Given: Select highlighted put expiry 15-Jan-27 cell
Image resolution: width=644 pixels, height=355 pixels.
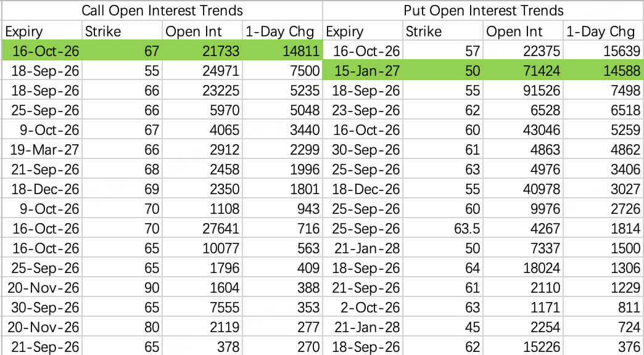Looking at the screenshot, I should click(363, 71).
